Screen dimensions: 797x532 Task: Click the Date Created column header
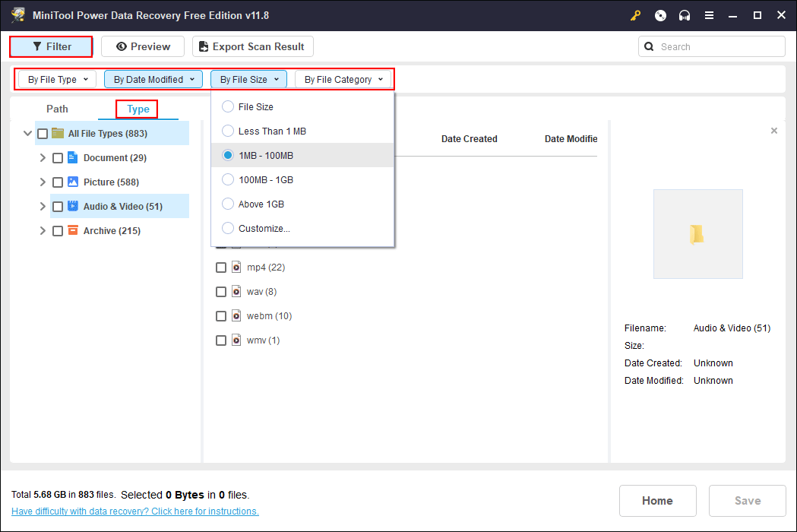(469, 139)
